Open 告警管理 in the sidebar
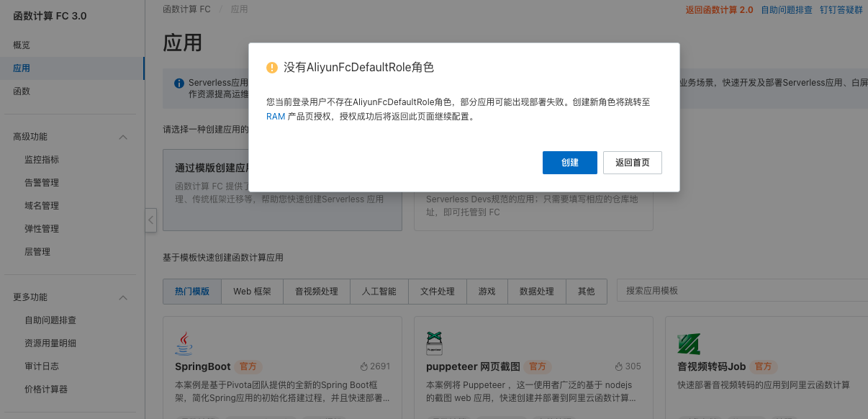Image resolution: width=868 pixels, height=419 pixels. pyautogui.click(x=42, y=183)
